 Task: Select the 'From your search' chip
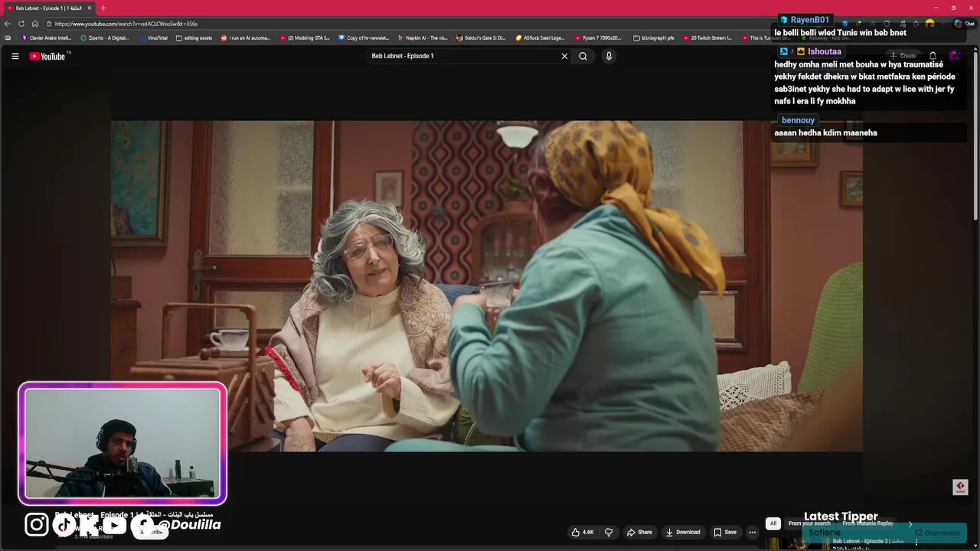click(x=809, y=523)
